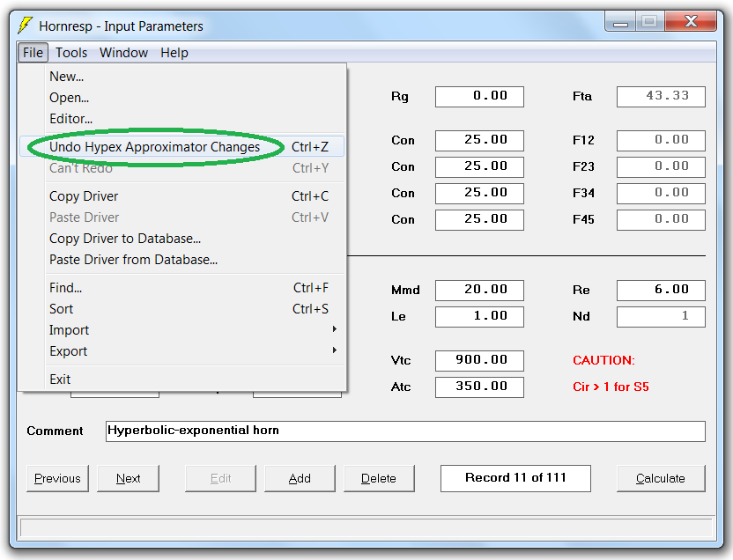The height and width of the screenshot is (560, 733).
Task: Go to the Next record
Action: [x=128, y=478]
